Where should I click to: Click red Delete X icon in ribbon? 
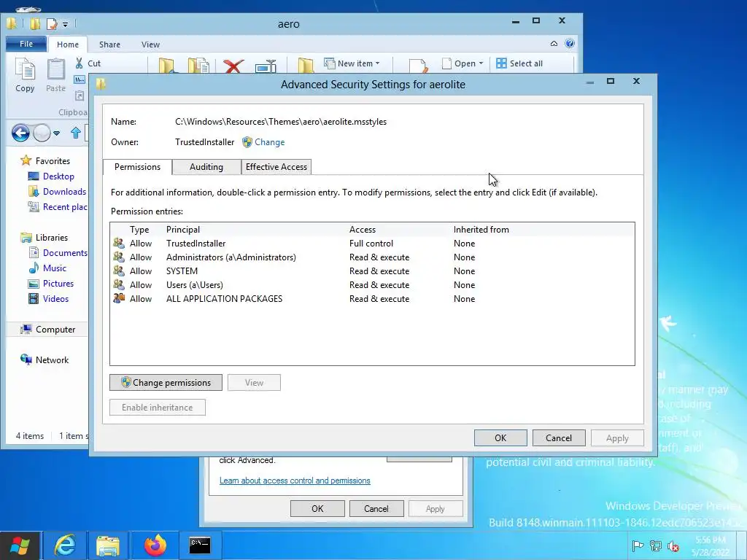[x=233, y=66]
